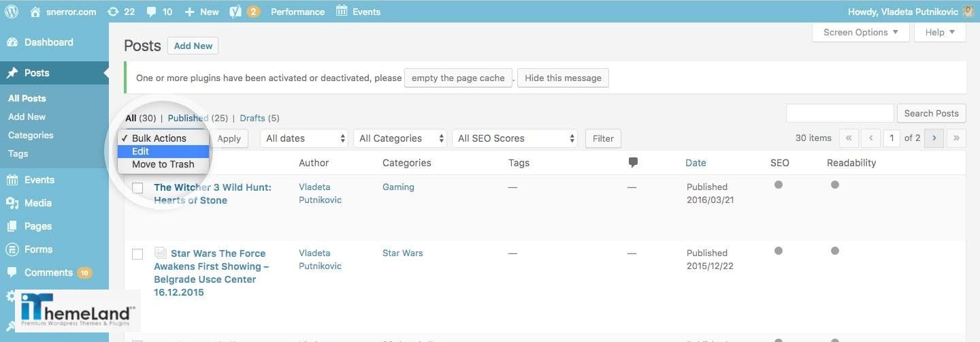This screenshot has height=342, width=980.
Task: Click Hide this message
Action: (x=563, y=78)
